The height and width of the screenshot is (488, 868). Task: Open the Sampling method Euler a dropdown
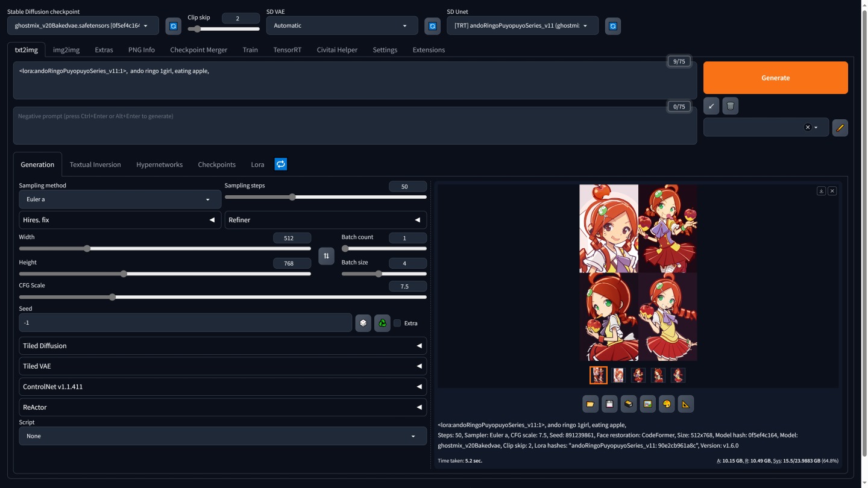(120, 199)
